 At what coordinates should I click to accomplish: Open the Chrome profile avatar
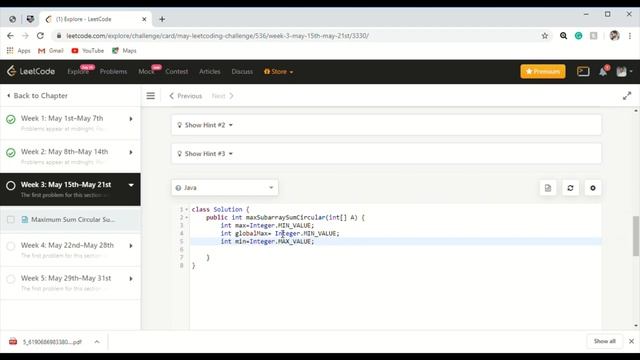click(614, 36)
